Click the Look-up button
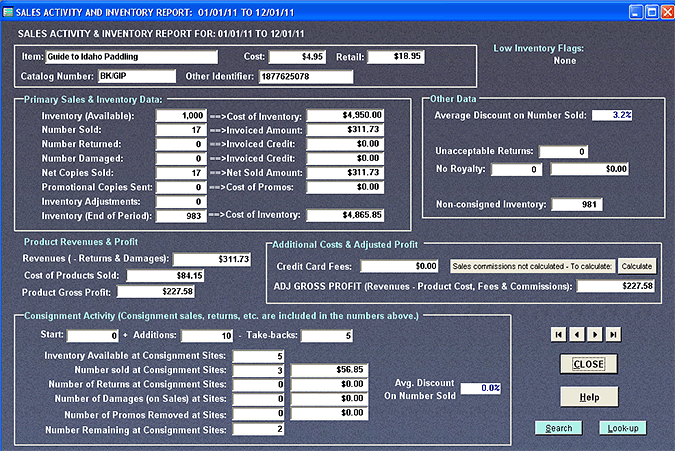 [622, 428]
